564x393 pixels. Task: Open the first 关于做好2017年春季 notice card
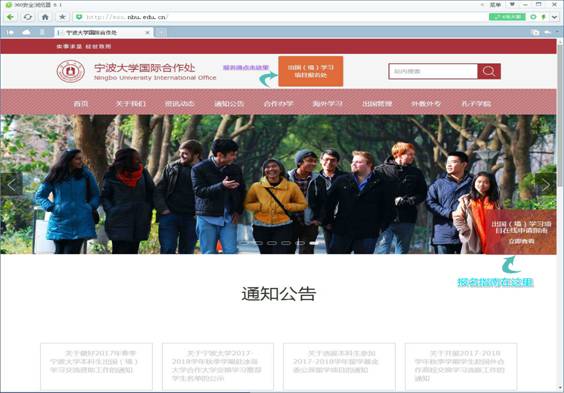pyautogui.click(x=96, y=366)
